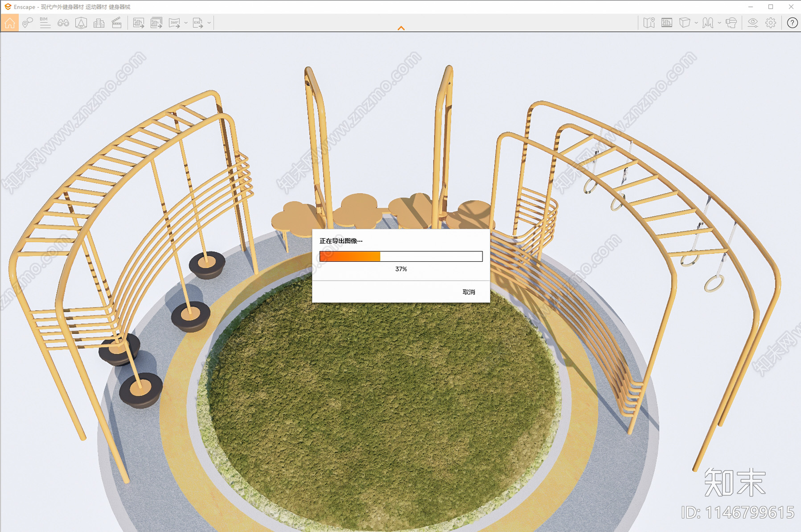Open the collaborative annotations pin icon
Viewport: 801px width, 532px height.
pyautogui.click(x=28, y=23)
